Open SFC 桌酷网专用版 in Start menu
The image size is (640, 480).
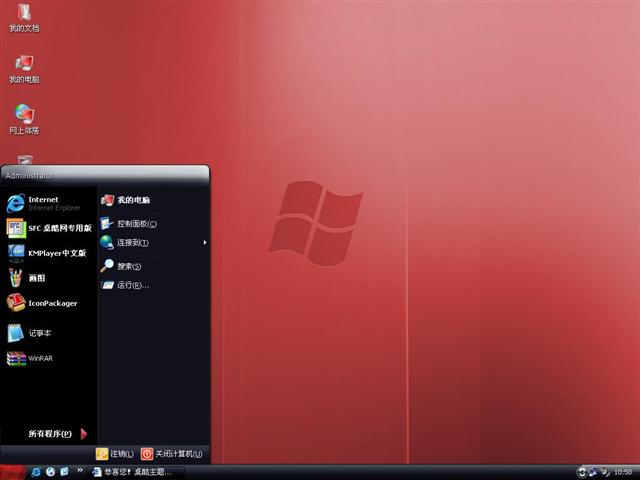click(48, 228)
